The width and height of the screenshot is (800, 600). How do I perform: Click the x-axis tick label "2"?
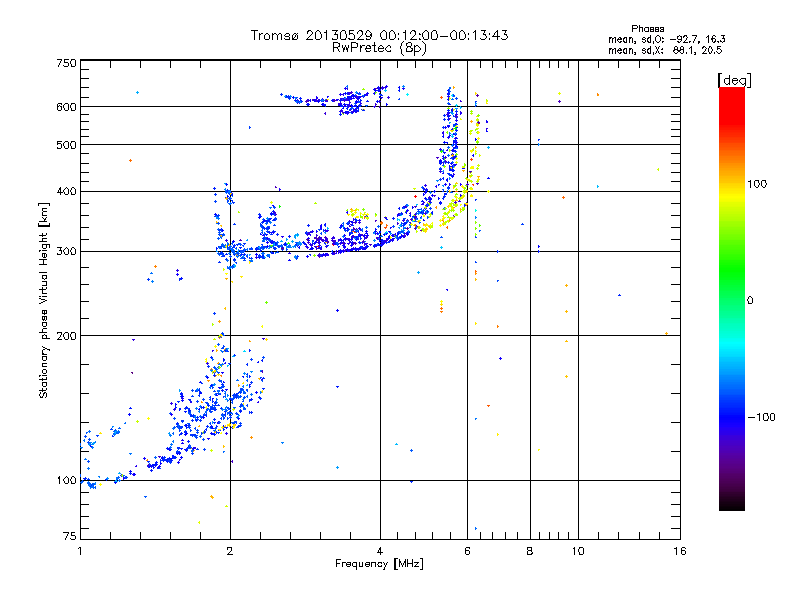[230, 551]
